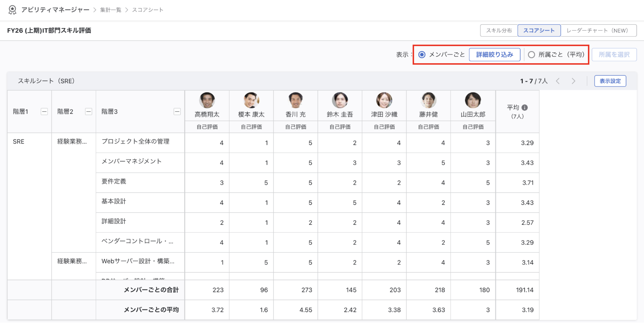Go to the previous page of members
The height and width of the screenshot is (328, 644).
pos(558,81)
